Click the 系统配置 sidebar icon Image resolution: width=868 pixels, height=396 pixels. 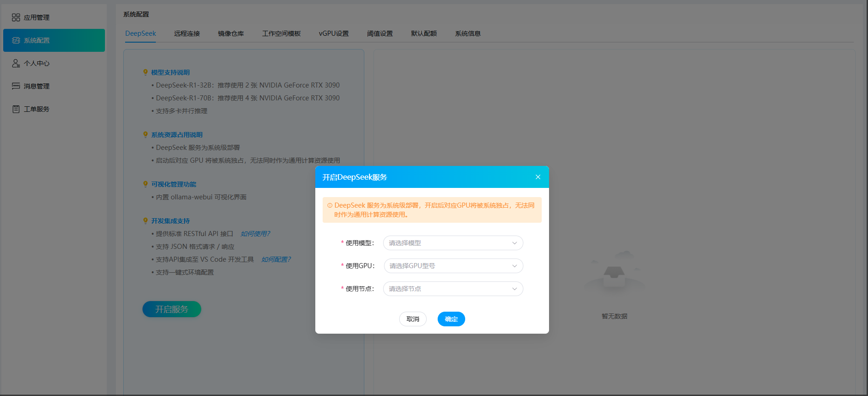[x=16, y=40]
